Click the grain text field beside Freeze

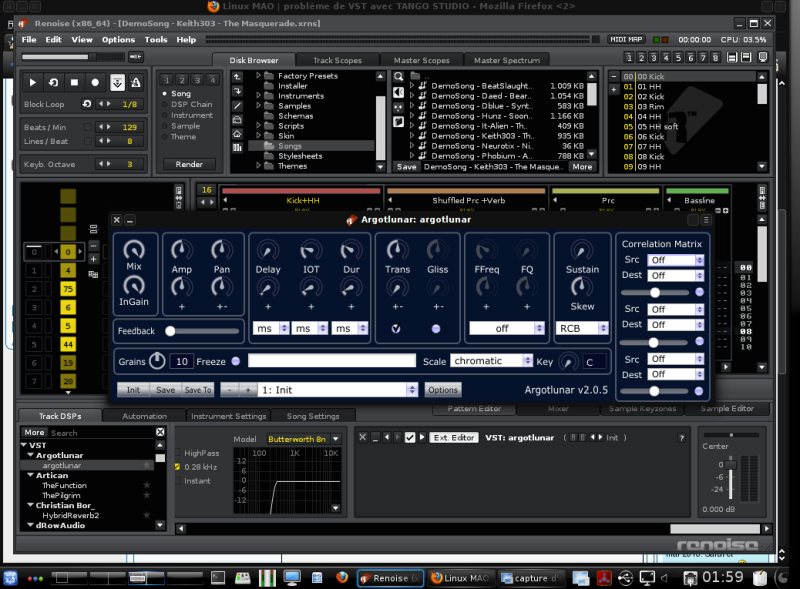tap(332, 361)
